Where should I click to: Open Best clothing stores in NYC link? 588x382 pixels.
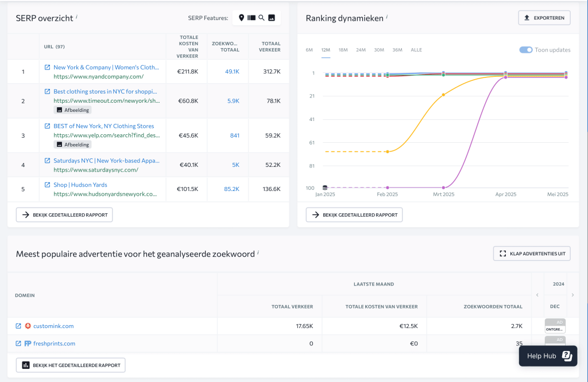pyautogui.click(x=105, y=91)
